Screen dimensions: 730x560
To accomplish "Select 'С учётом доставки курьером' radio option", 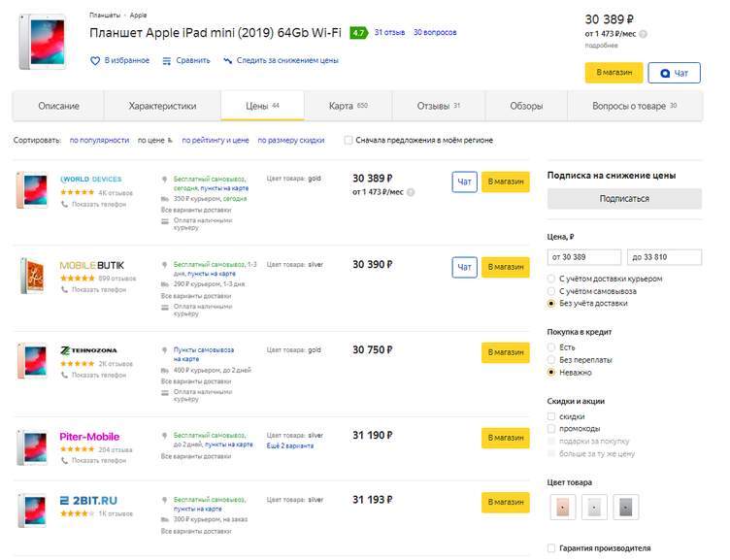I will coord(552,279).
